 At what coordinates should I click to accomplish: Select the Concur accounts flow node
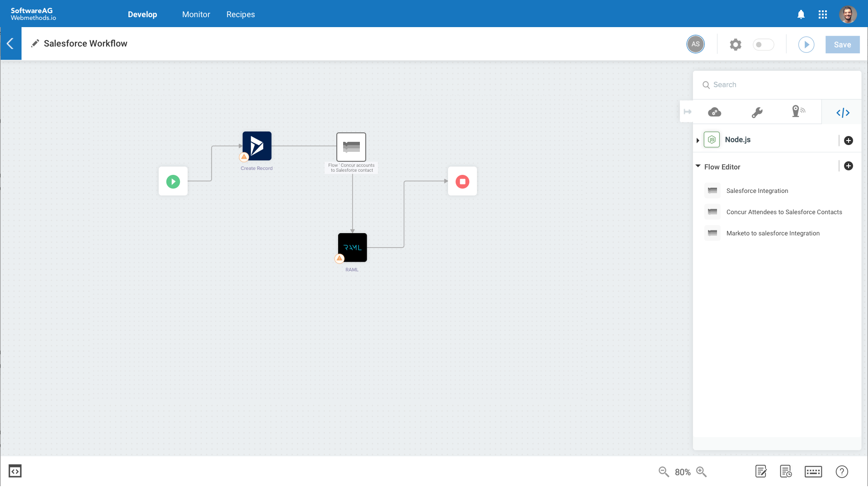351,147
